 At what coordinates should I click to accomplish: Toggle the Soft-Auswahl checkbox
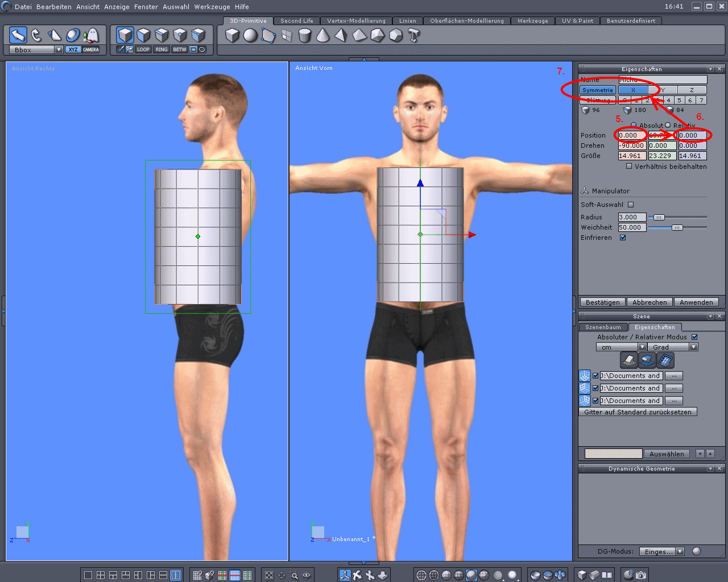tap(631, 205)
